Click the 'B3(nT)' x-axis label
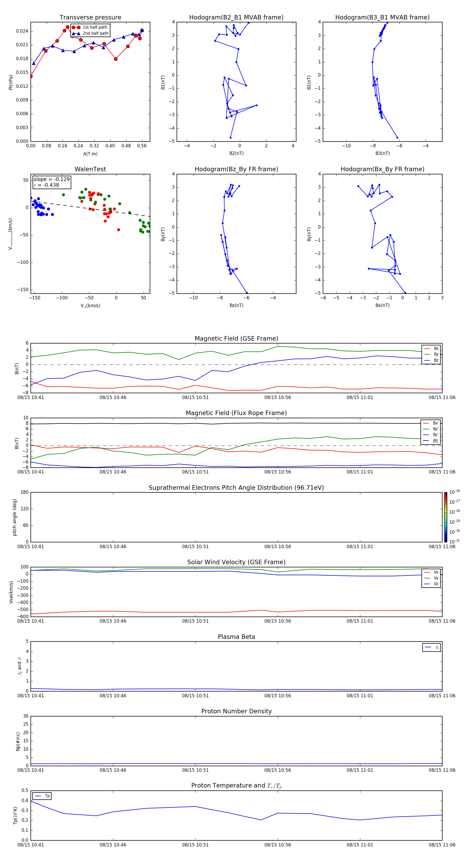Screen dimensions: 473x868 point(382,153)
